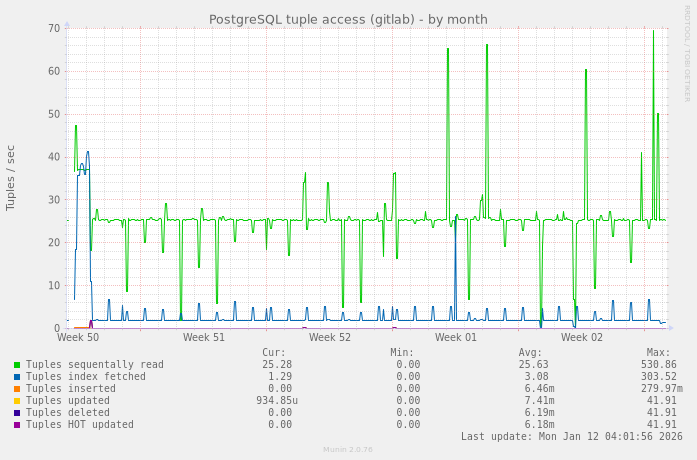Viewport: 697px width, 460px height.
Task: Click the average value 7.41m
Action: click(540, 400)
